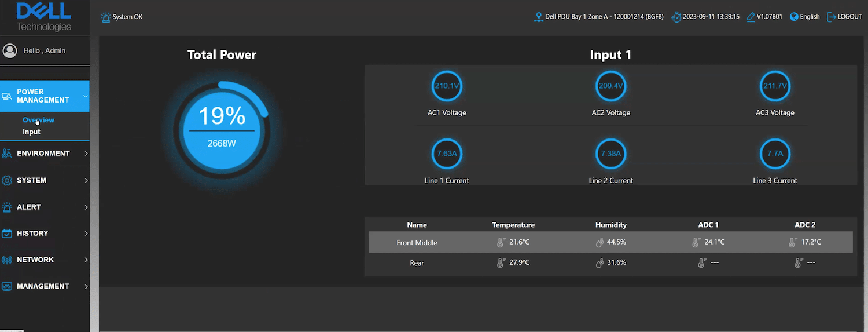This screenshot has width=868, height=332.
Task: Expand the Management menu chevron
Action: tap(86, 286)
